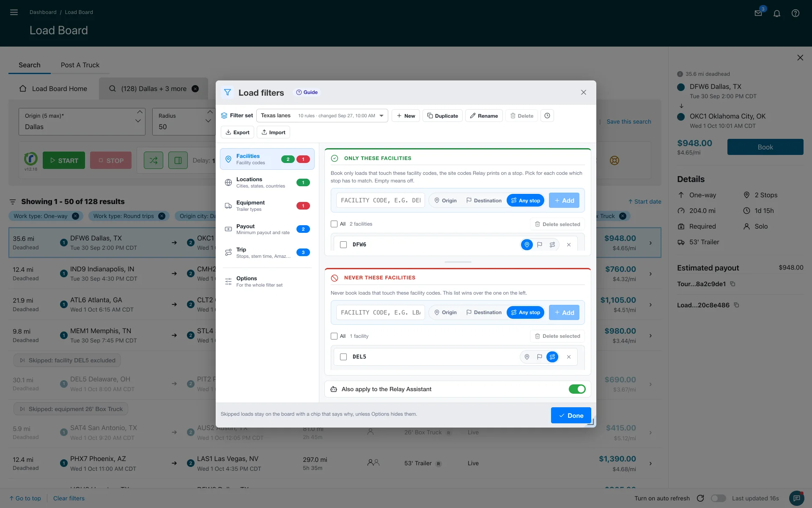Select All in never-these facilities list

tap(334, 336)
